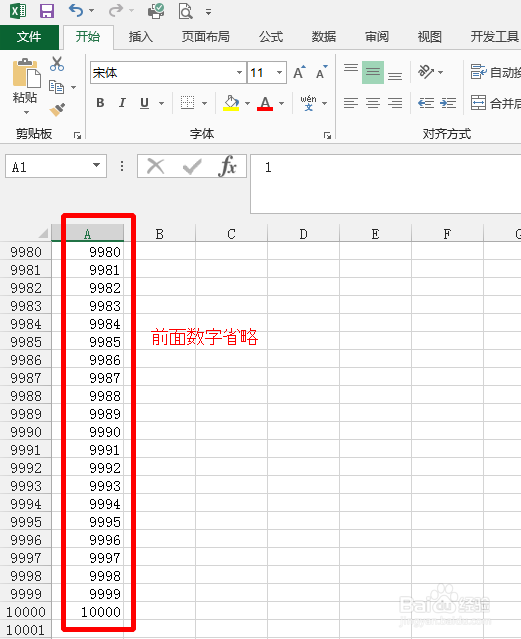
Task: Open the 文件 File tab
Action: click(x=29, y=37)
